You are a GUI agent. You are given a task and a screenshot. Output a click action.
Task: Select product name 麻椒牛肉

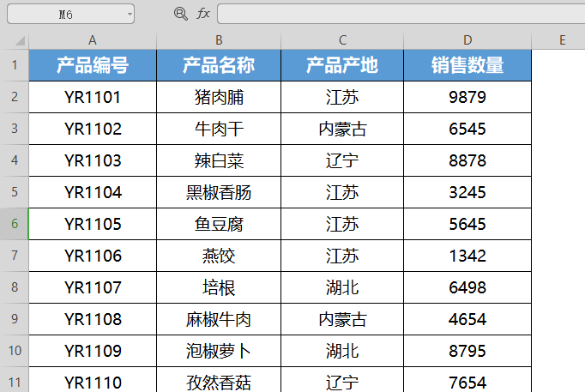pyautogui.click(x=219, y=319)
